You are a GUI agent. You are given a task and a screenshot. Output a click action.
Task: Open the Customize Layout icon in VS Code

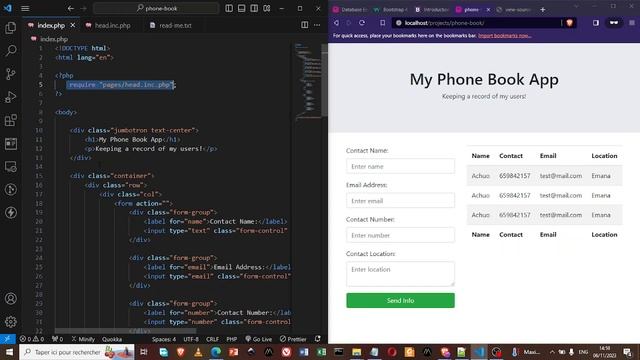coord(267,8)
